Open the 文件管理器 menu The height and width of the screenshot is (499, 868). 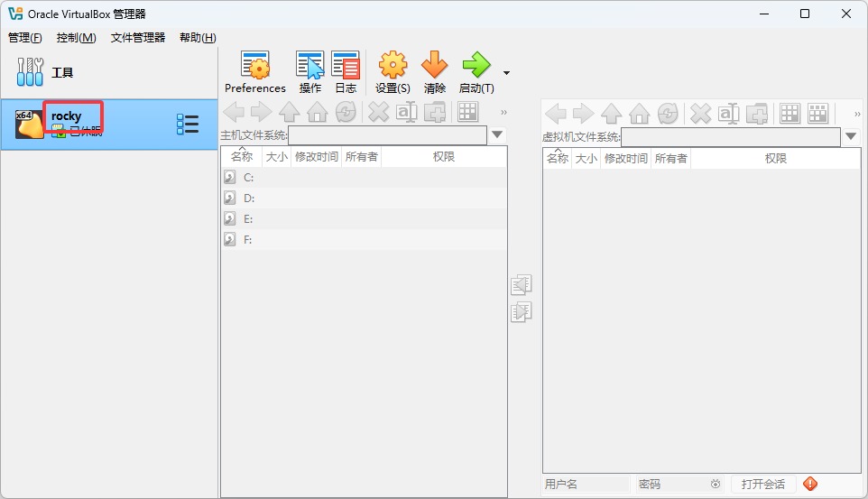click(138, 38)
